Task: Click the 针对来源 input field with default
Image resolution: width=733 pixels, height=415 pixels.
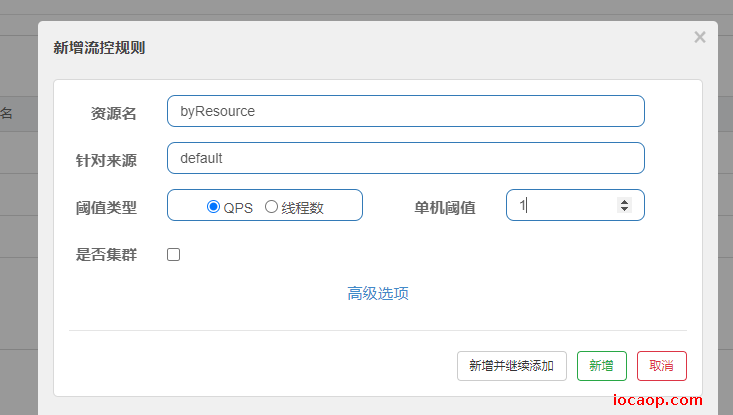Action: [x=406, y=158]
